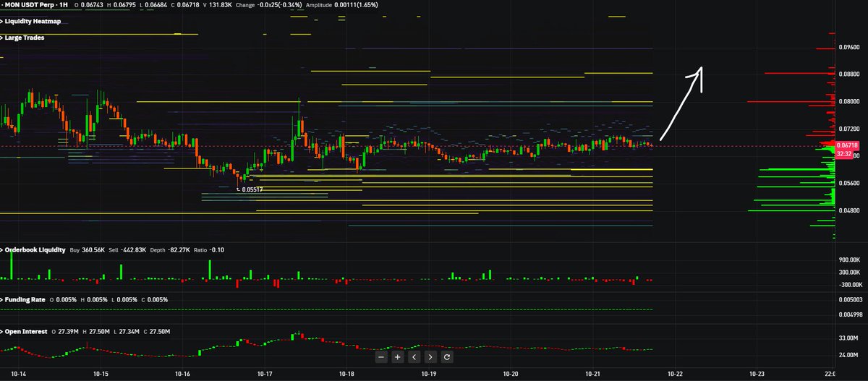Select the 10-22 date on time axis

click(675, 374)
